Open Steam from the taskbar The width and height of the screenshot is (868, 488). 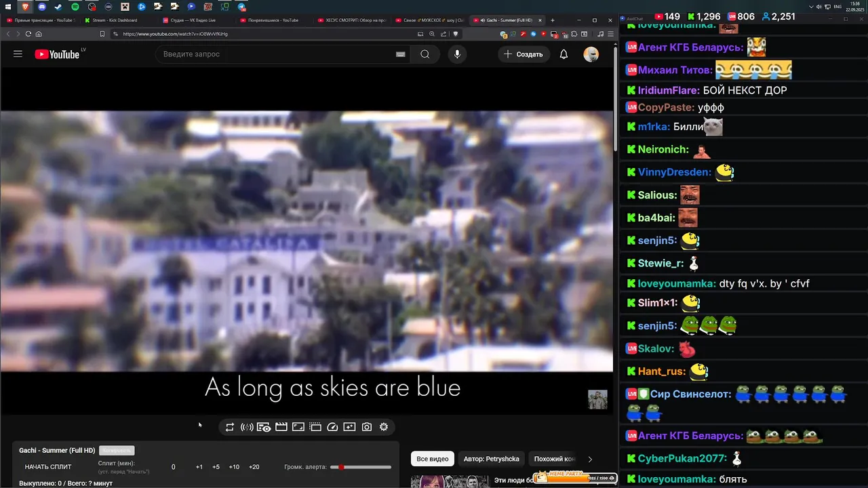pyautogui.click(x=58, y=6)
